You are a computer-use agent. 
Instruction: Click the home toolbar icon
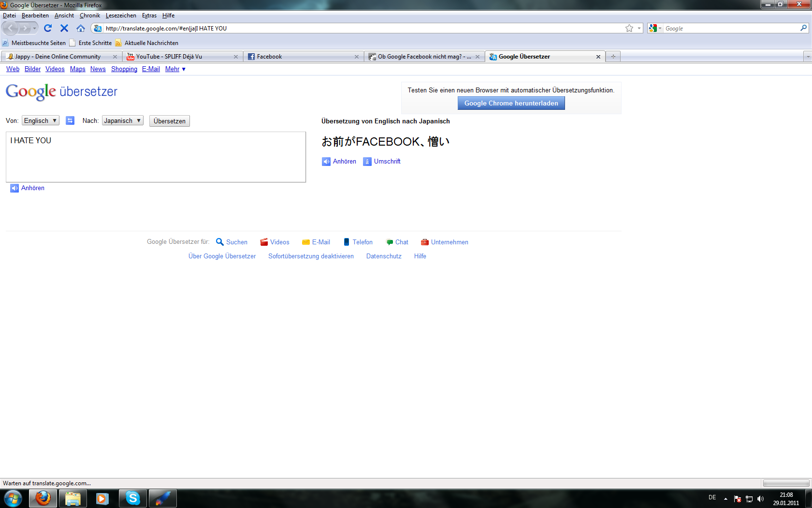coord(81,28)
